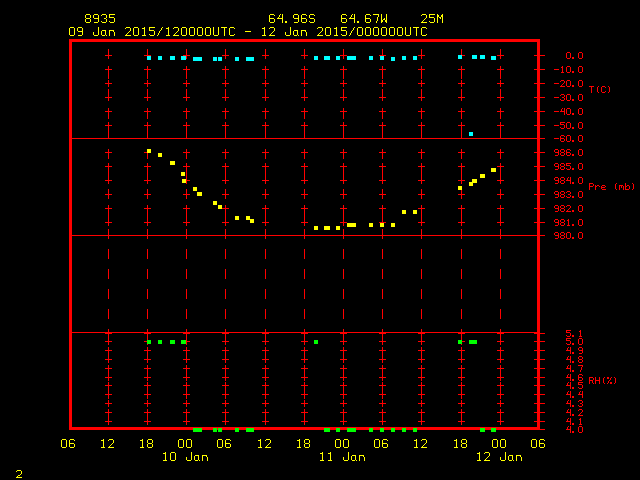Click the 5.1 humidity tick label
Image resolution: width=640 pixels, height=480 pixels.
point(574,334)
